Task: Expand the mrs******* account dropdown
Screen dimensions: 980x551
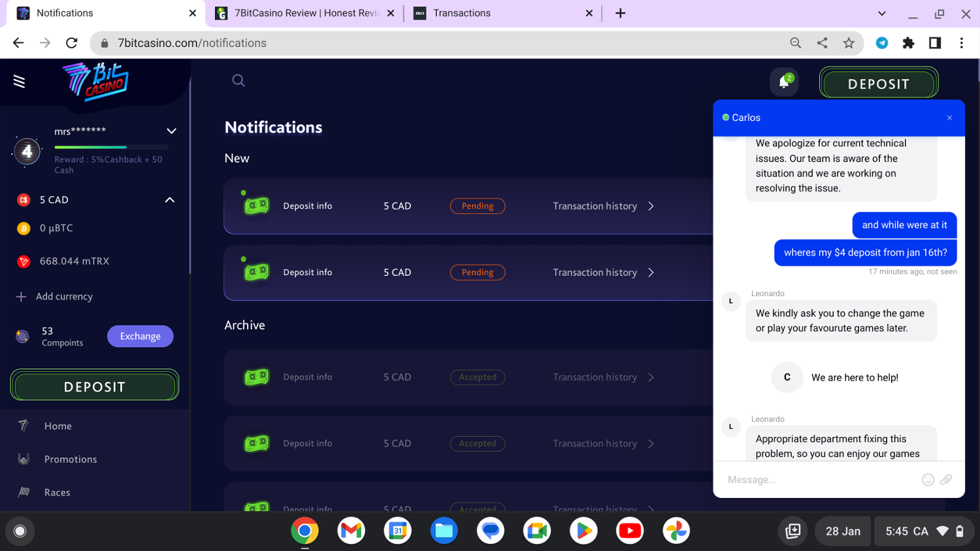Action: [171, 131]
